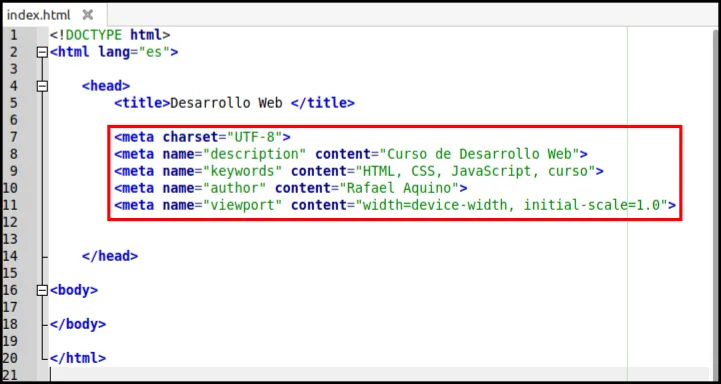721x384 pixels.
Task: Click the DOCTYPE declaration text
Action: [110, 35]
